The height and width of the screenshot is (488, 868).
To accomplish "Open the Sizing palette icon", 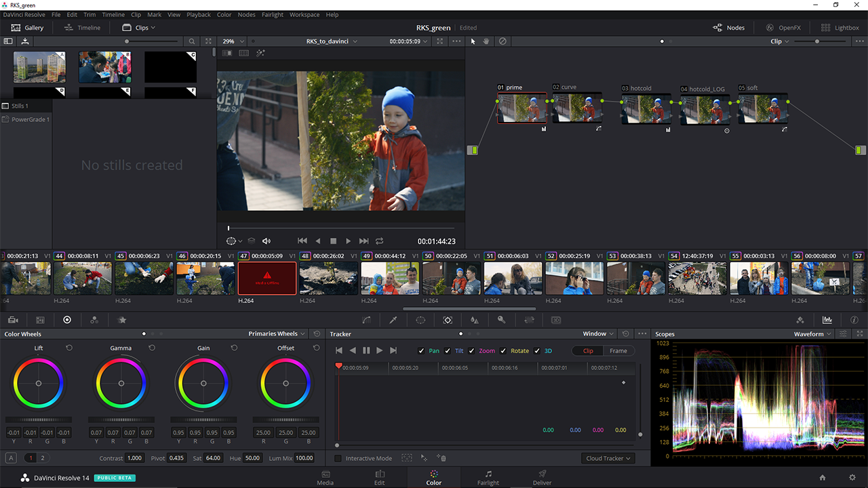I will click(x=529, y=320).
